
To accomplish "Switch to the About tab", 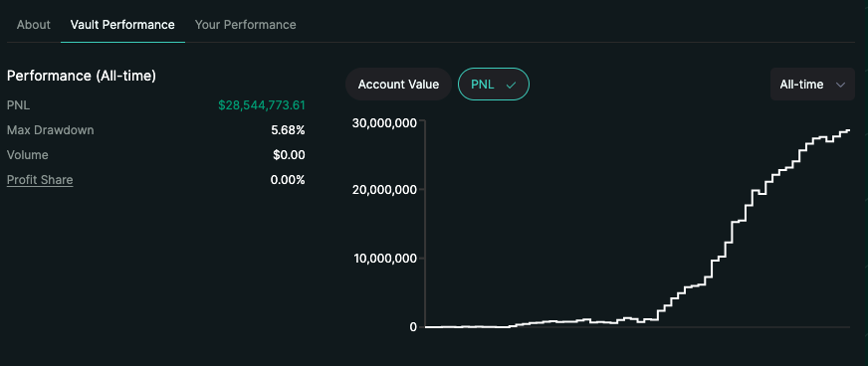I will pyautogui.click(x=33, y=25).
